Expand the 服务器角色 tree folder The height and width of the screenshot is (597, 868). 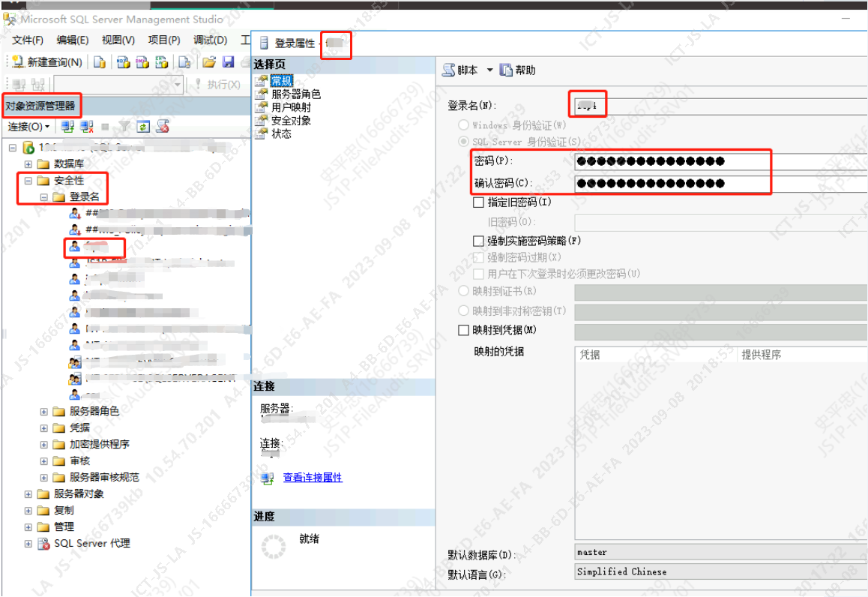pyautogui.click(x=43, y=412)
